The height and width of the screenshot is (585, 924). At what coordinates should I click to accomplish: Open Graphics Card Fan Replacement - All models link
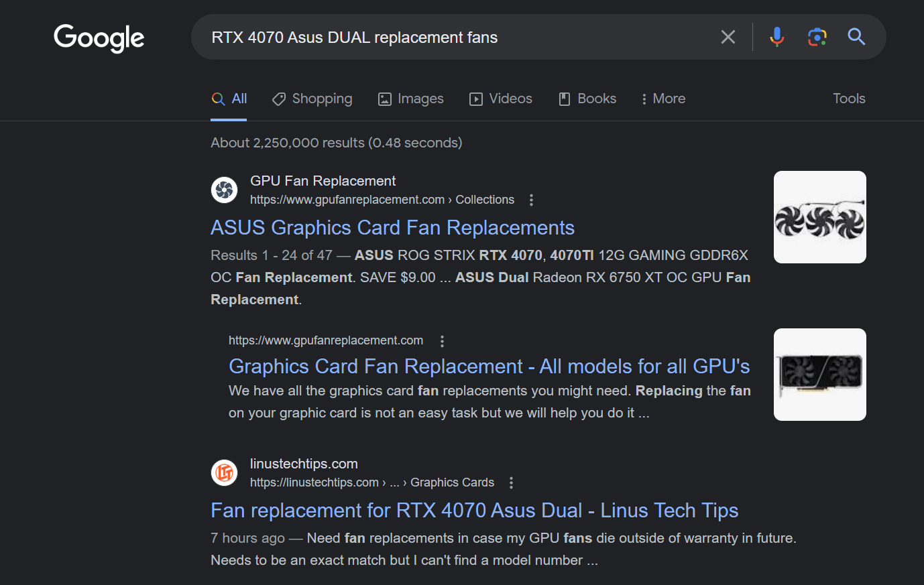[489, 367]
